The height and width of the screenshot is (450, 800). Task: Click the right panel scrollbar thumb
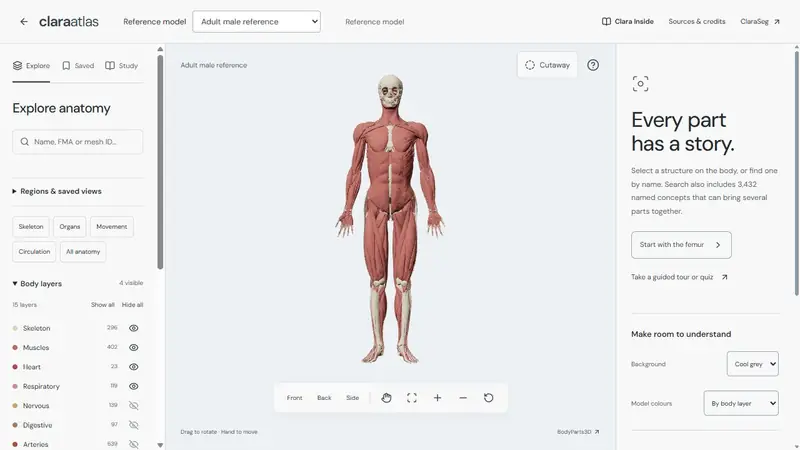tap(796, 172)
